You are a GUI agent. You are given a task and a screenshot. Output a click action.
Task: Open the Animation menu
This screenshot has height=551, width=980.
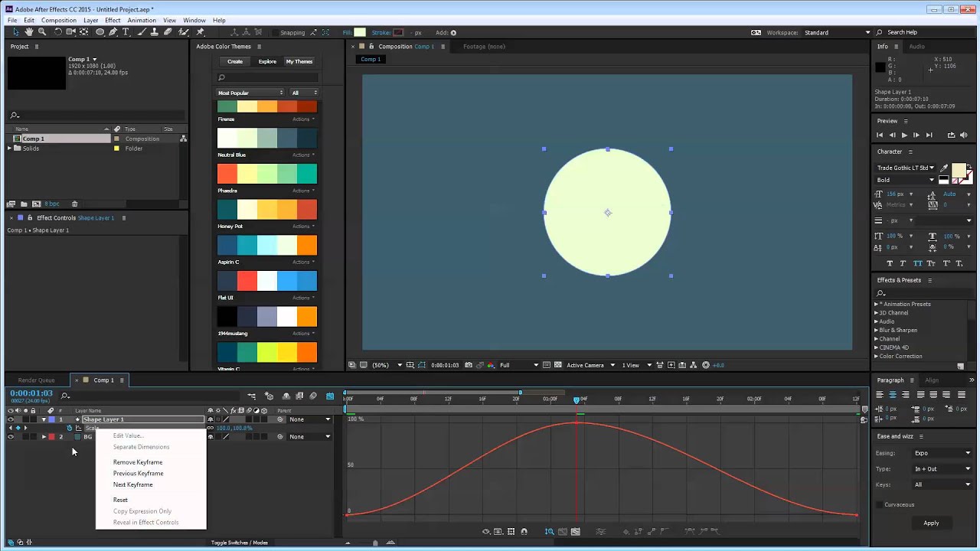[x=142, y=20]
